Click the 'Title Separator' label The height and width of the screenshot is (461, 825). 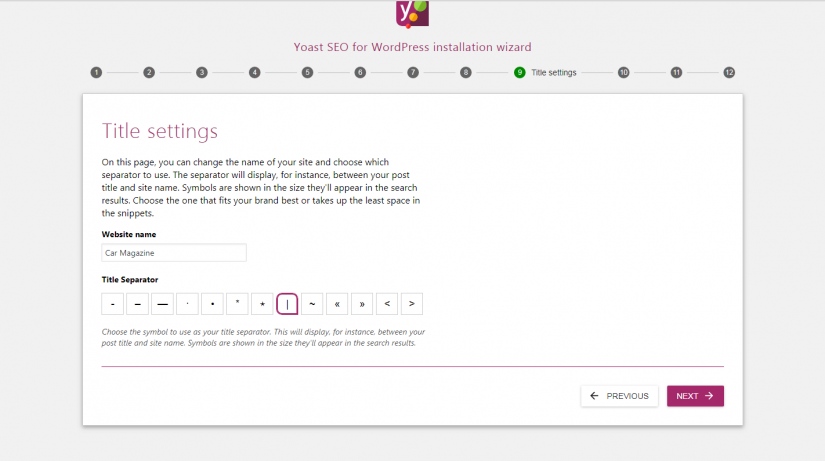(130, 279)
